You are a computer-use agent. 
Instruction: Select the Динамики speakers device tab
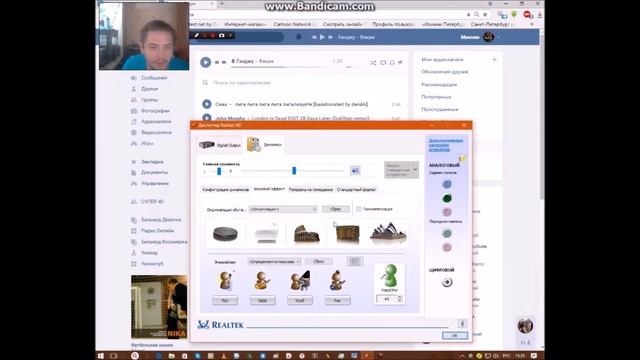pyautogui.click(x=264, y=144)
